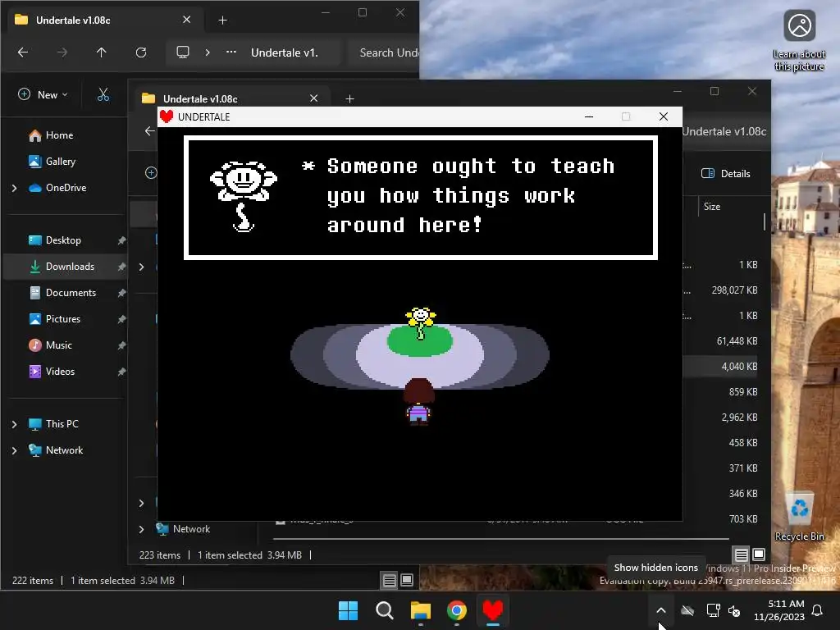The height and width of the screenshot is (630, 840).
Task: Open File Explorer from taskbar
Action: pyautogui.click(x=421, y=610)
